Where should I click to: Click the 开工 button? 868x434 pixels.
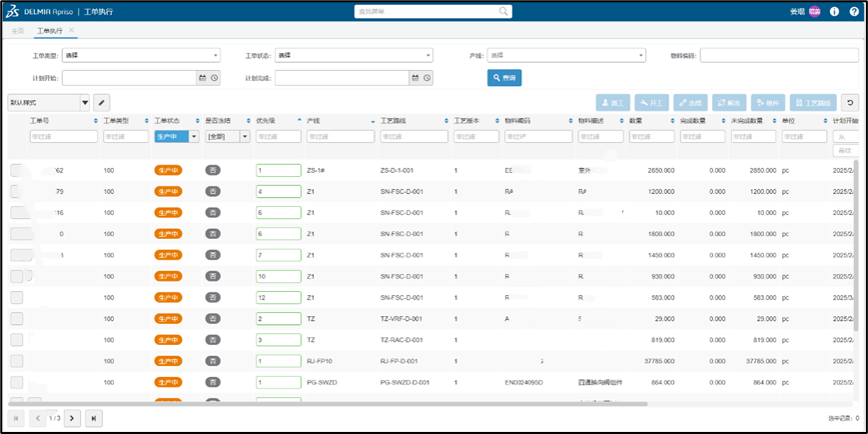point(651,103)
